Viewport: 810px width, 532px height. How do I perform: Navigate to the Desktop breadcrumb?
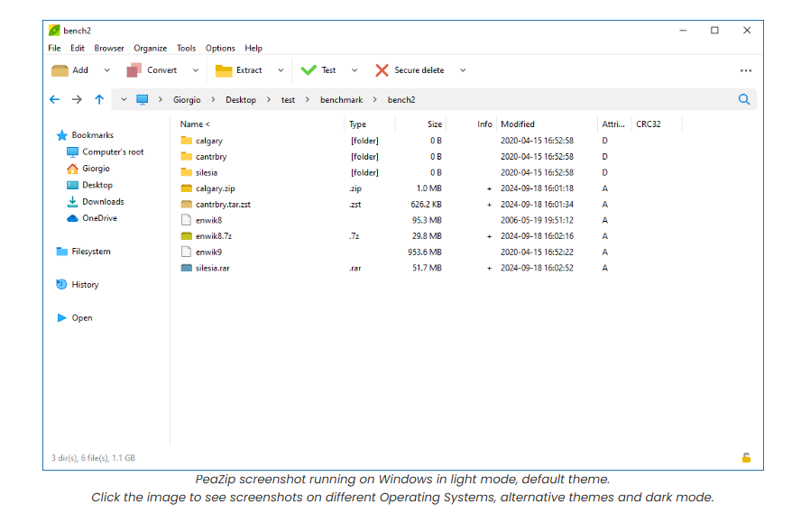click(241, 100)
